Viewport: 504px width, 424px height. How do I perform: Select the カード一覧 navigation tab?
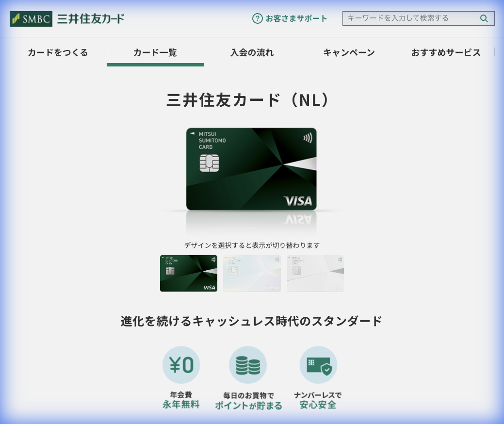155,53
